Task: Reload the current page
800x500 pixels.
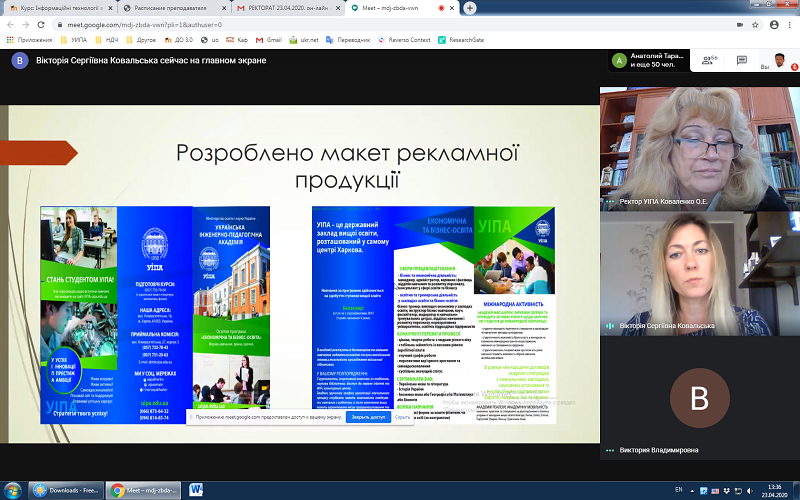Action: [x=41, y=24]
